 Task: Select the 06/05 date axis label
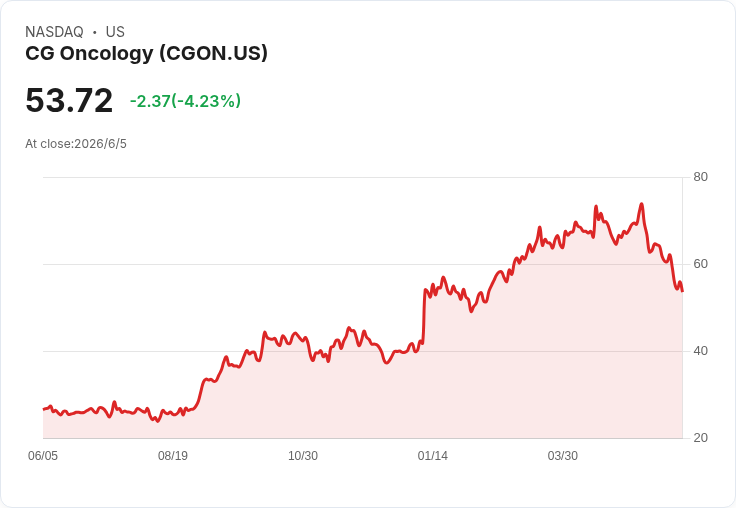43,456
